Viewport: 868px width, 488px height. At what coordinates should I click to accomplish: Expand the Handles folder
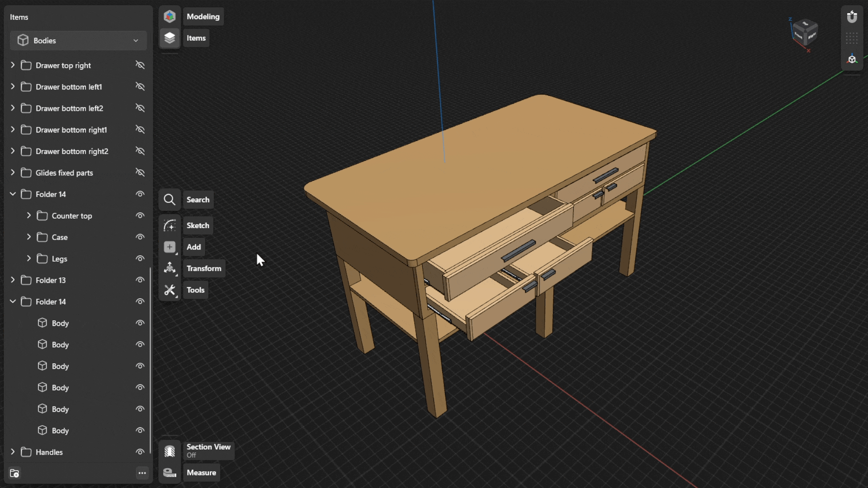coord(13,452)
